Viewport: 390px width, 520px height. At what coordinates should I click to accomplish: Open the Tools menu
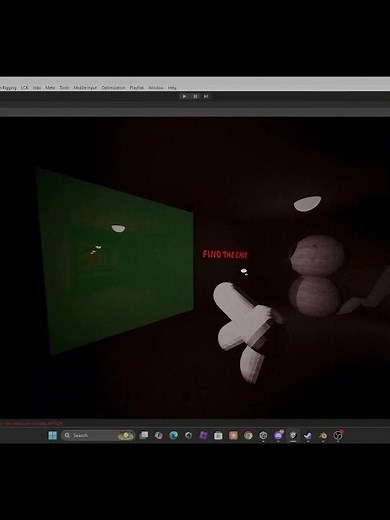[x=64, y=88]
